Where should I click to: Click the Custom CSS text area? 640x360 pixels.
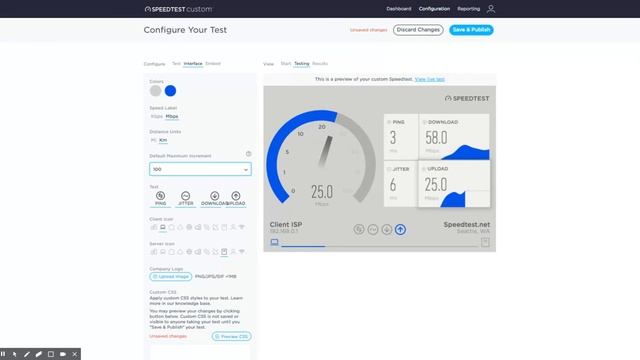coord(200,353)
